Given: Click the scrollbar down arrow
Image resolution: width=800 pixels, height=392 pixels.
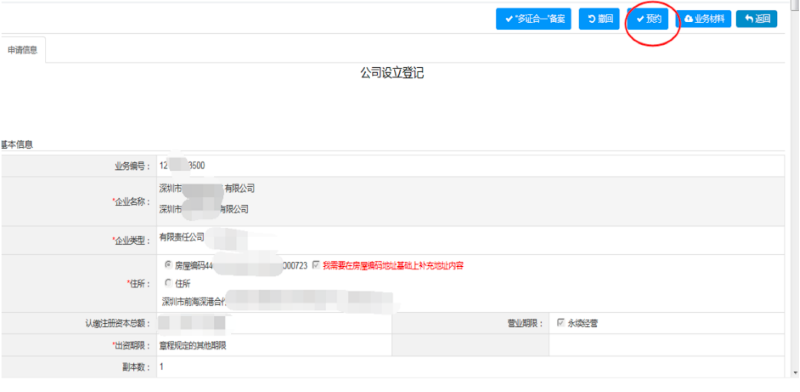Looking at the screenshot, I should click(x=795, y=374).
